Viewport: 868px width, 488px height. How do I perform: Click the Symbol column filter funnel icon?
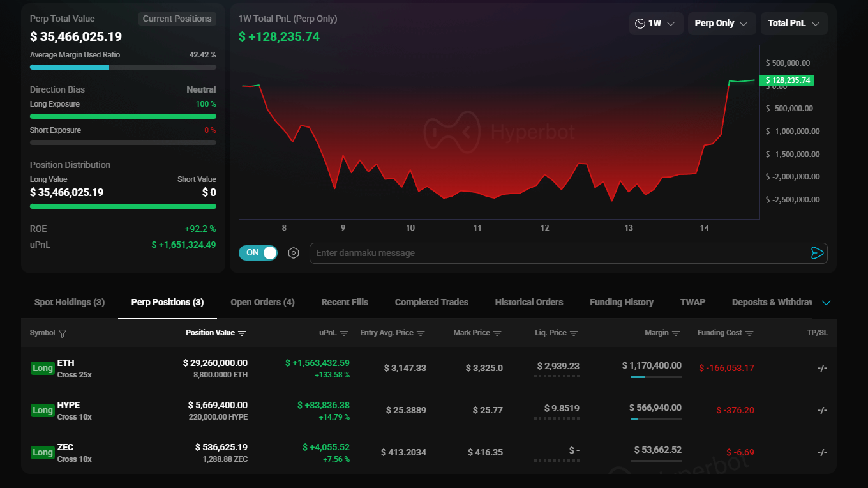pyautogui.click(x=63, y=333)
